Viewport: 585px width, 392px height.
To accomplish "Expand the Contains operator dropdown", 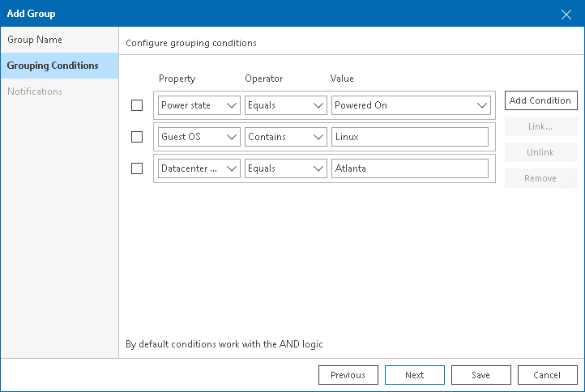I will pos(285,137).
